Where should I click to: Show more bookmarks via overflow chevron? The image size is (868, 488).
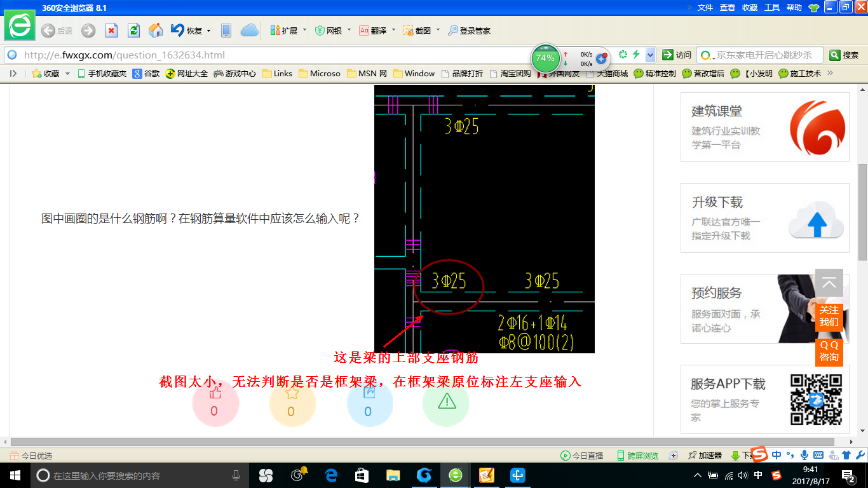pos(829,73)
